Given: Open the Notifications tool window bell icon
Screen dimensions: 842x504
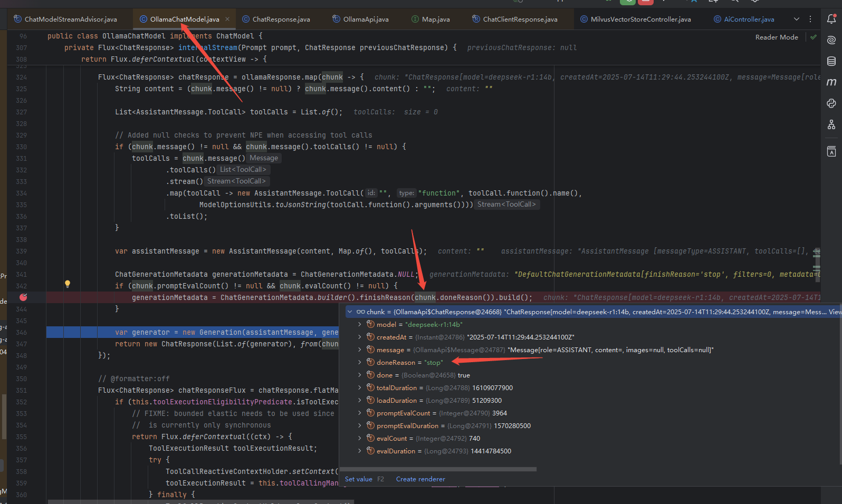Looking at the screenshot, I should click(x=831, y=19).
